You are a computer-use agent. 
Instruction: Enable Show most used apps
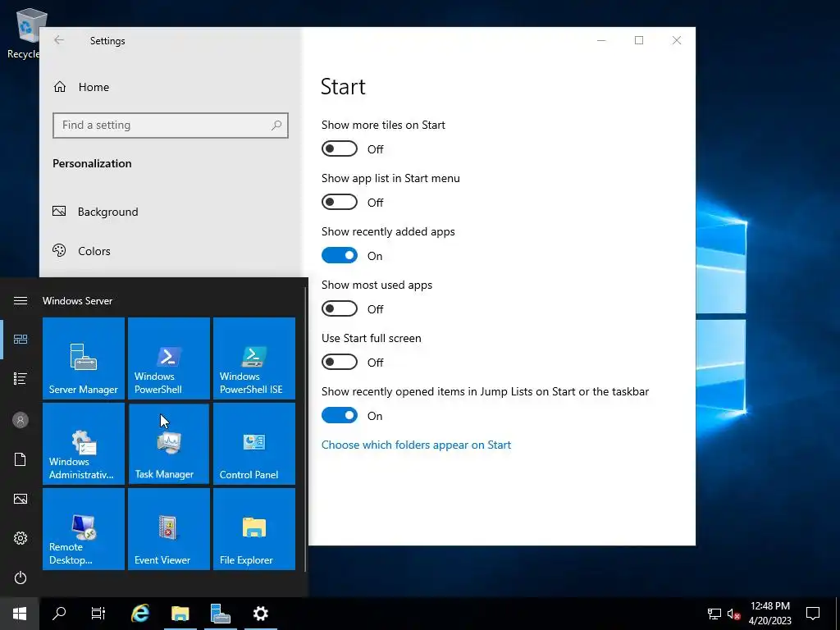click(x=339, y=308)
